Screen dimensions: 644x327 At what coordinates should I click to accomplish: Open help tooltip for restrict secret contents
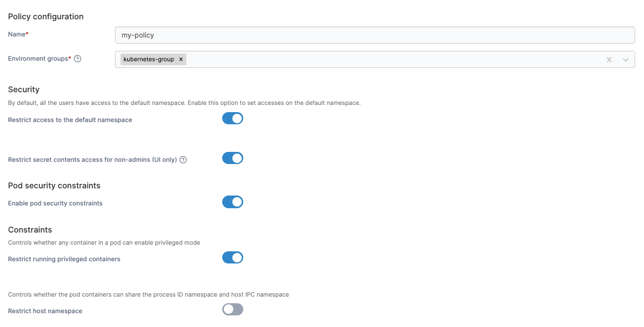[x=183, y=160]
